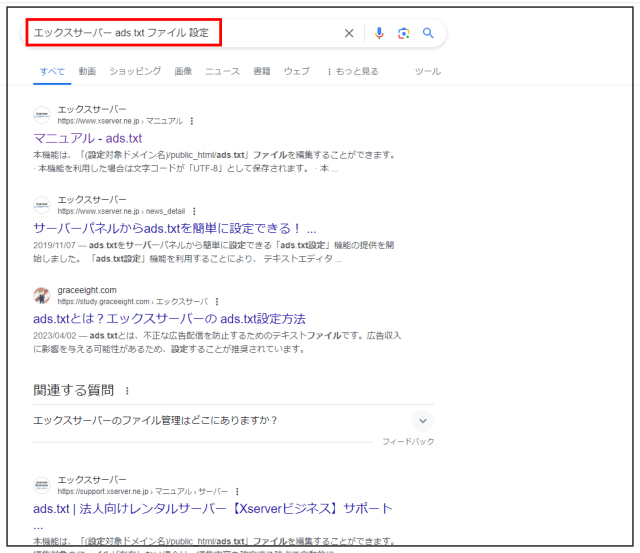Image resolution: width=640 pixels, height=553 pixels.
Task: Open options dots next to 関連する質問
Action: [x=127, y=391]
